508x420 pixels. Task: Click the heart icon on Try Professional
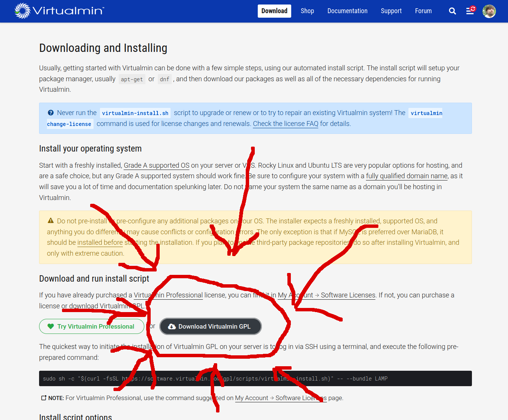pos(51,326)
